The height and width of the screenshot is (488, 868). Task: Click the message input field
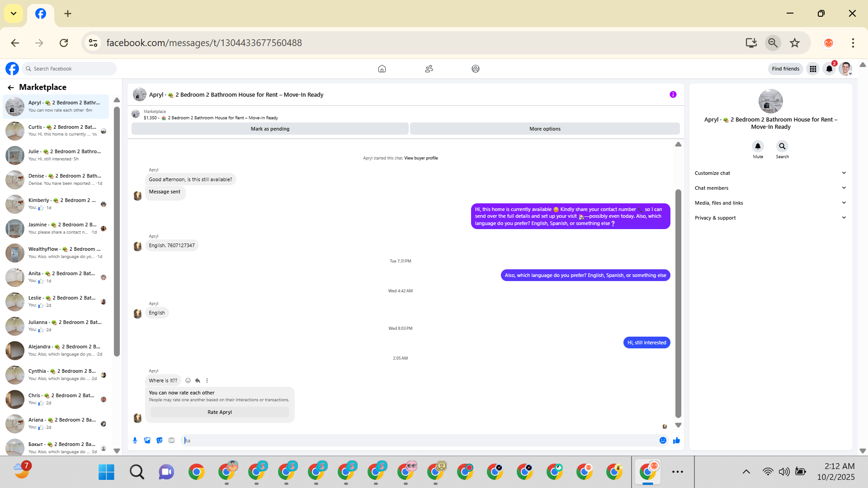tap(420, 441)
